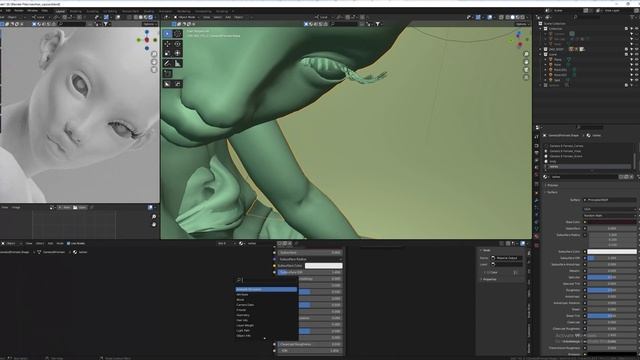This screenshot has width=640, height=360.
Task: Switch main viewport to rendered shading
Action: (x=523, y=17)
